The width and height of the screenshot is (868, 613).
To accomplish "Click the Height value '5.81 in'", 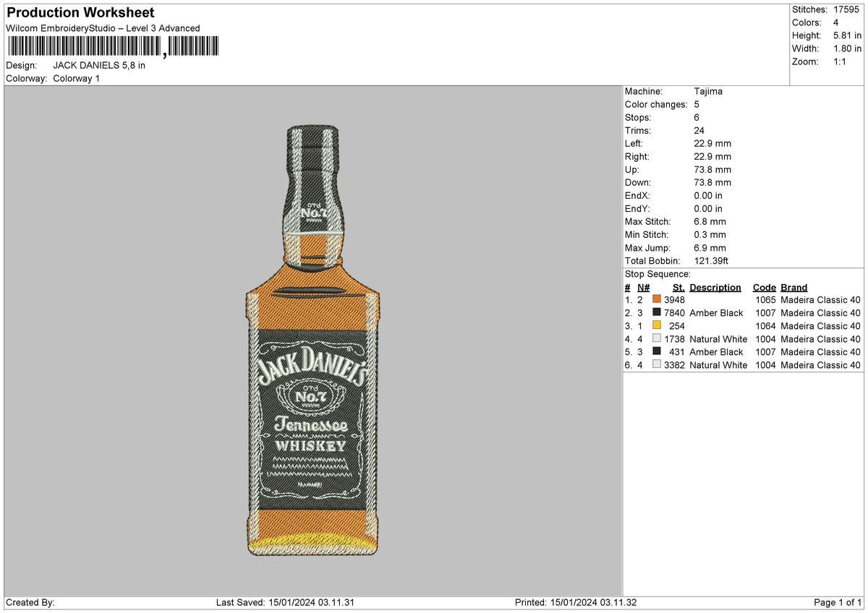I will (848, 35).
